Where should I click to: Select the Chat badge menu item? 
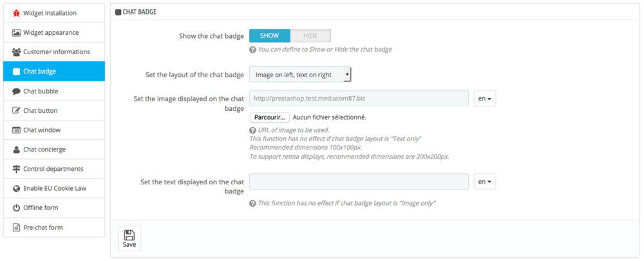click(53, 71)
